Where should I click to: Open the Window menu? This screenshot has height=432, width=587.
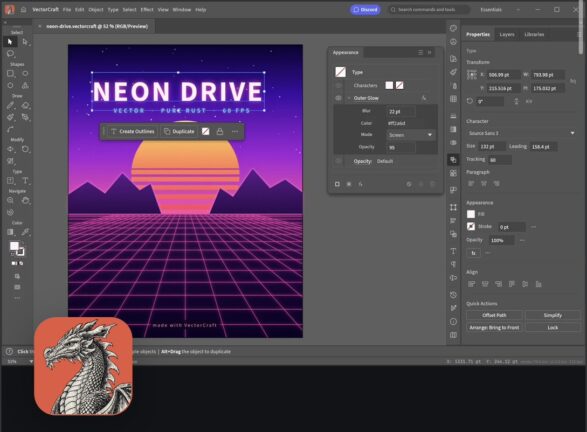pos(182,10)
